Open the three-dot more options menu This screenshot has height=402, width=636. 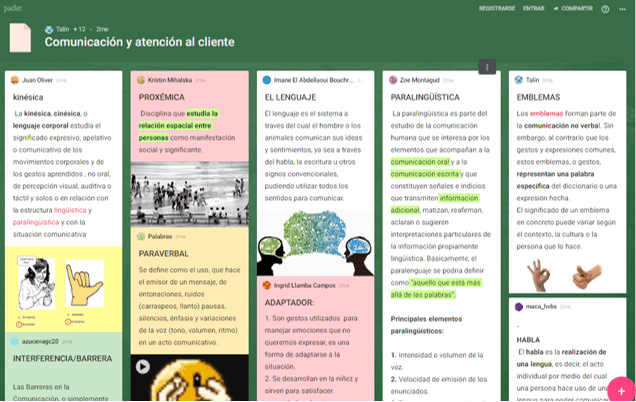pyautogui.click(x=622, y=9)
